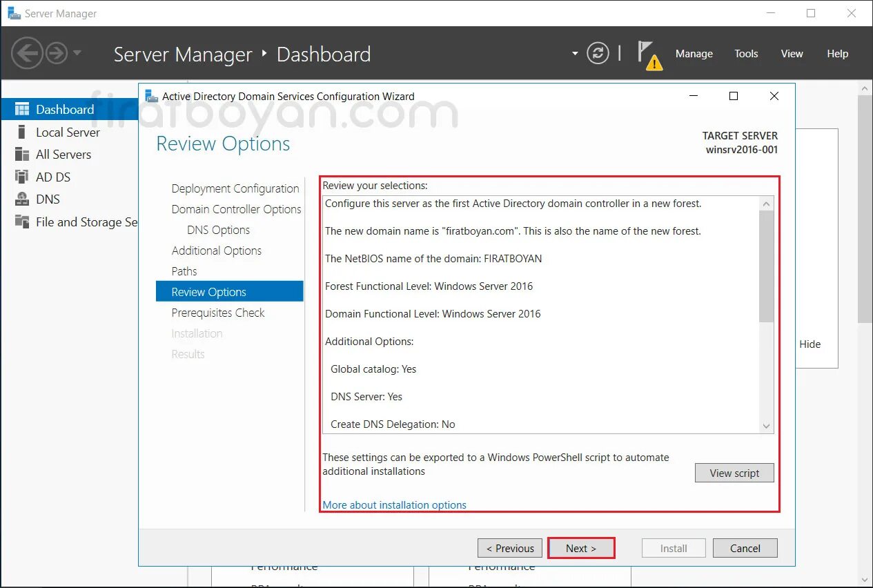Click Hide in the dashboard panel

pos(810,344)
